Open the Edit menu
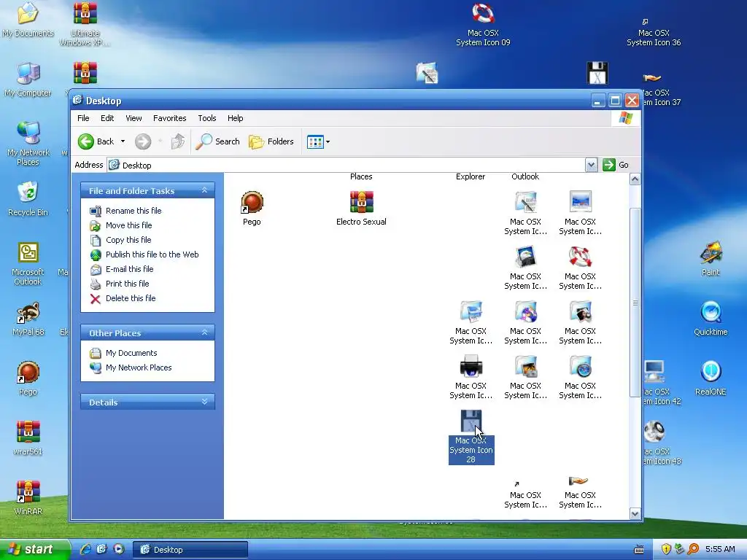The image size is (747, 560). pyautogui.click(x=107, y=118)
